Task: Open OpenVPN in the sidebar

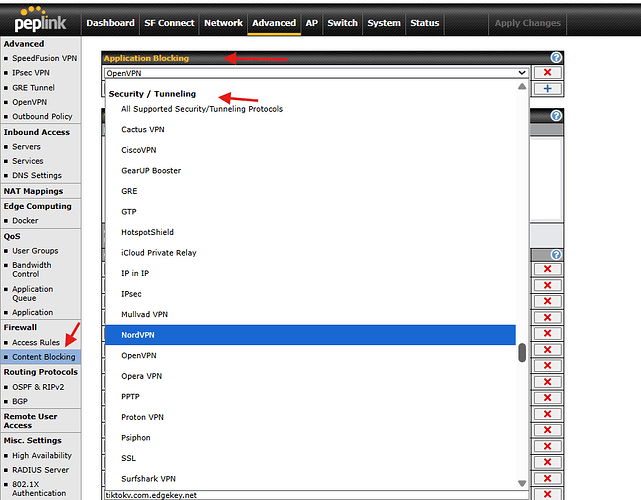Action: click(29, 102)
